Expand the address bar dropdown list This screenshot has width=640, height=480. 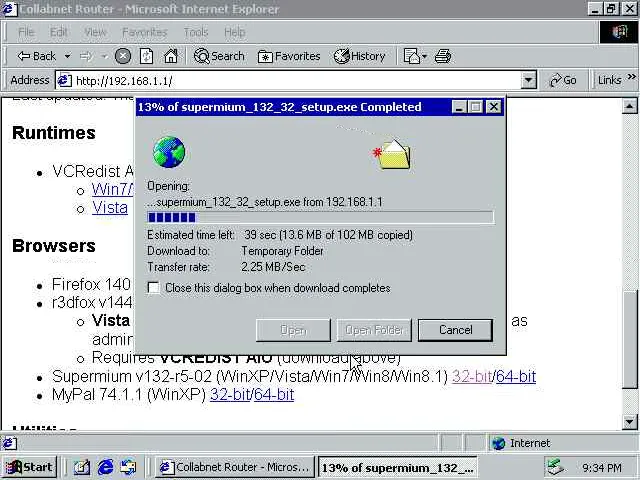click(528, 80)
